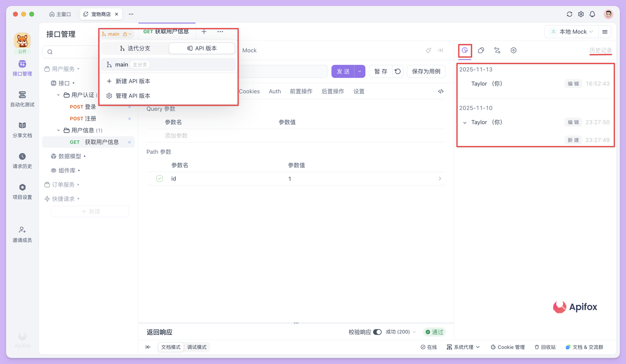Switch to 调试模式 at the bottom
The image size is (626, 364).
click(197, 347)
